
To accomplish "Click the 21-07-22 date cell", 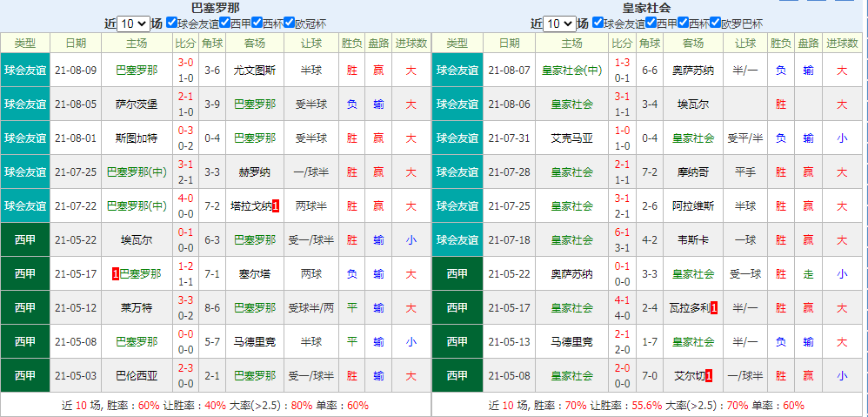I will click(76, 206).
